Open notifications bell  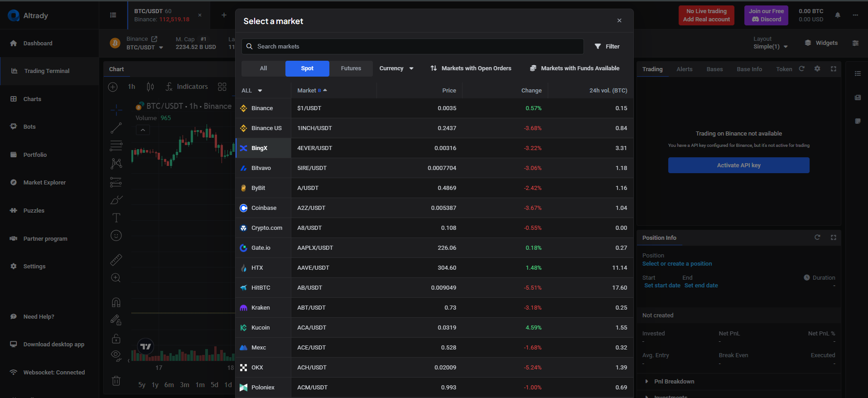coord(838,15)
